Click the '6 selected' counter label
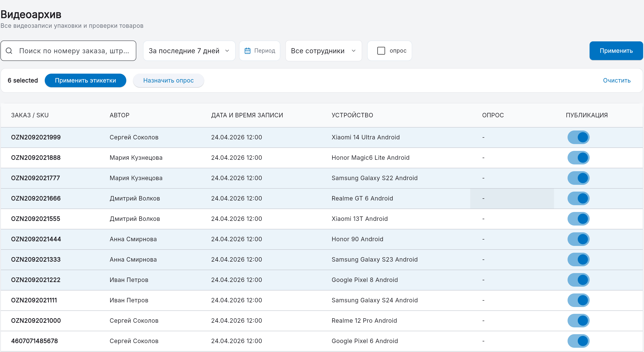644x352 pixels. pyautogui.click(x=23, y=80)
